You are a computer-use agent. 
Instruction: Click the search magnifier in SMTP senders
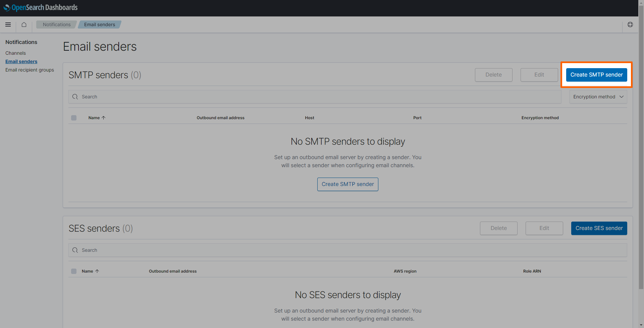(75, 97)
